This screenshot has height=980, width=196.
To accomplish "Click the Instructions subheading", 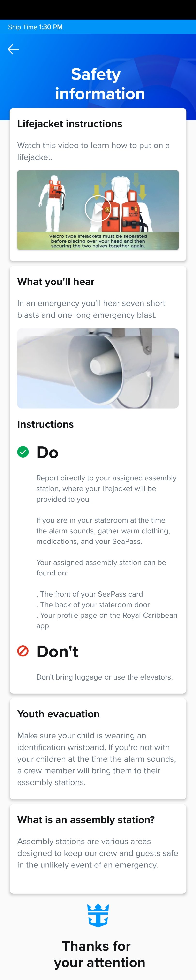I will click(45, 424).
